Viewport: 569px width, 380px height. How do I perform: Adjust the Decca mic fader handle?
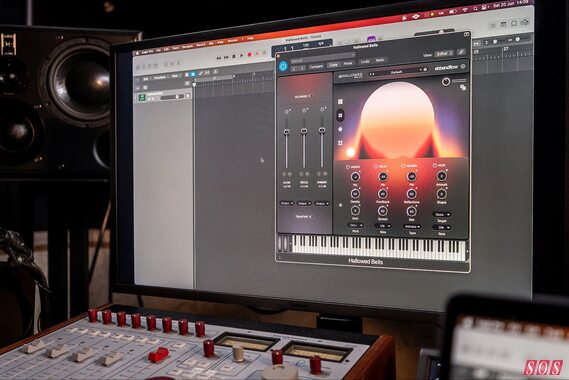point(304,130)
